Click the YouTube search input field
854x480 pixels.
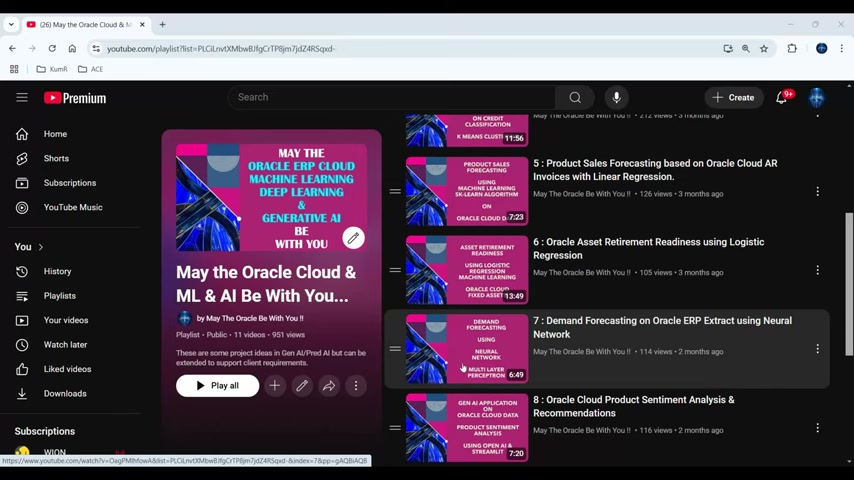pos(392,98)
